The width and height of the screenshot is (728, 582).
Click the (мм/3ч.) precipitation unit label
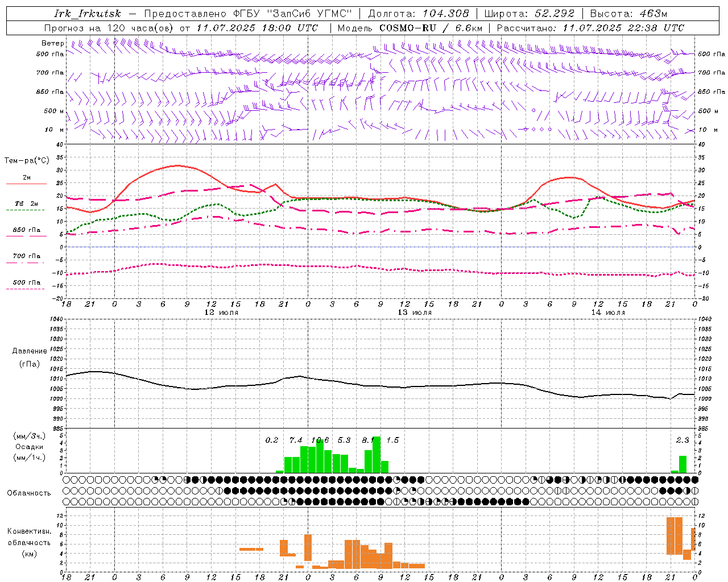(30, 436)
